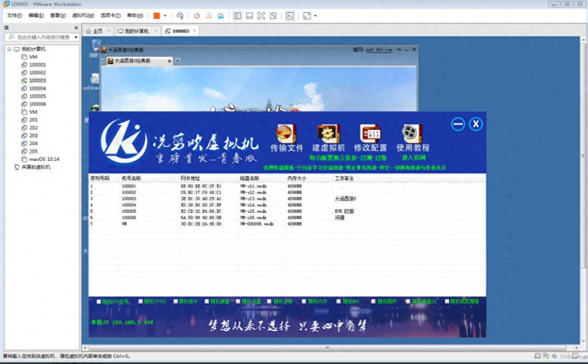
Task: Click the K logo of the VM manager
Action: (124, 141)
